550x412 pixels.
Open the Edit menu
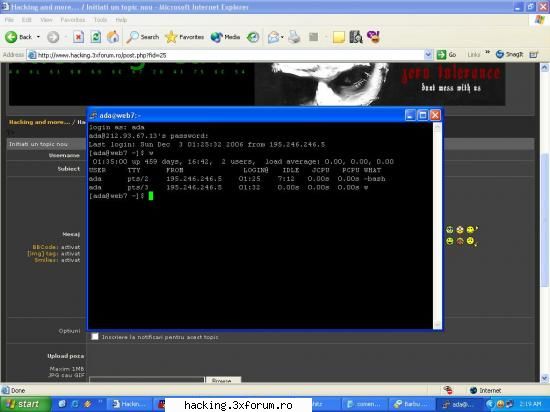click(x=27, y=20)
